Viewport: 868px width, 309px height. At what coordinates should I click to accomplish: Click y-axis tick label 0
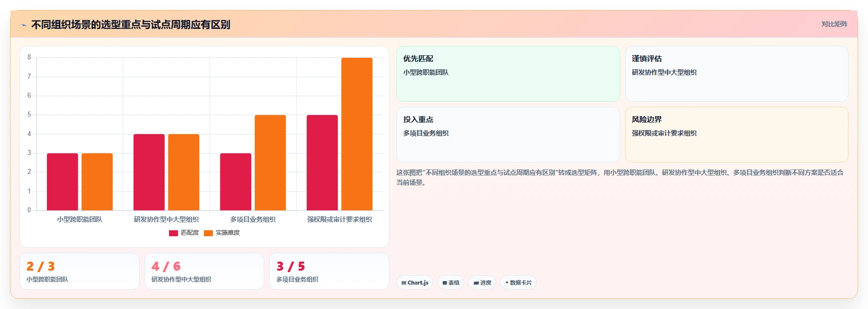[29, 210]
